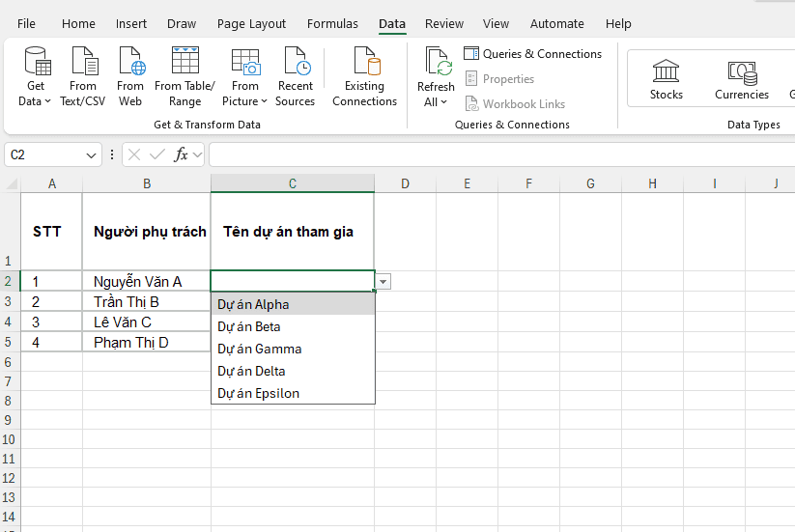
Task: Switch to the Automate tab
Action: pos(557,24)
